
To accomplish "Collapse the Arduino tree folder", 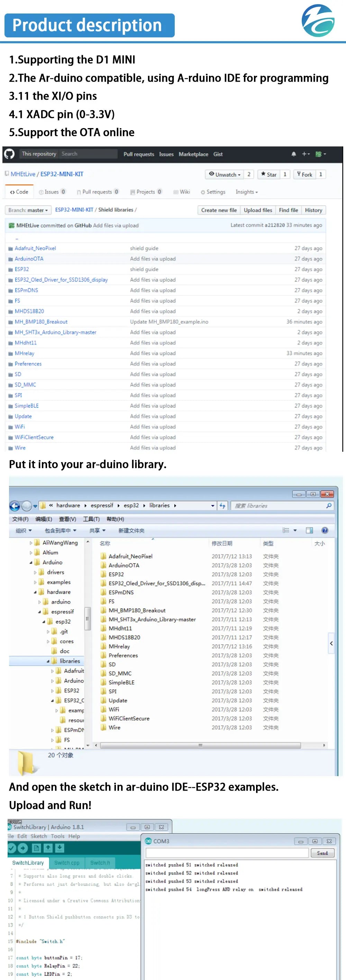I will coord(31,562).
